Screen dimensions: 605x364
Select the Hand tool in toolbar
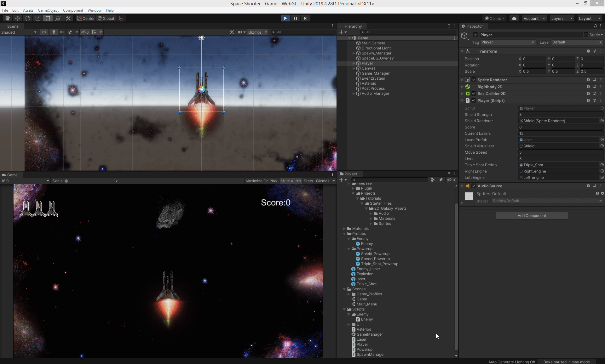7,18
